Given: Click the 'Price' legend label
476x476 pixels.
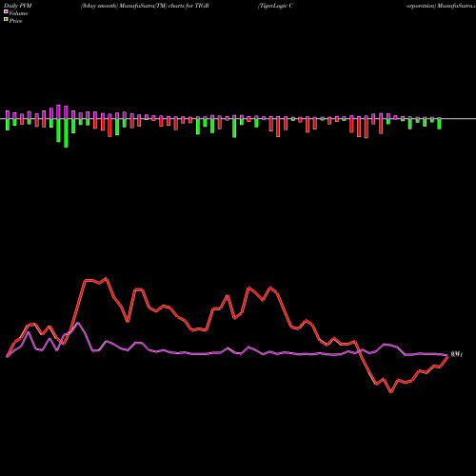Looking at the screenshot, I should pyautogui.click(x=15, y=21).
